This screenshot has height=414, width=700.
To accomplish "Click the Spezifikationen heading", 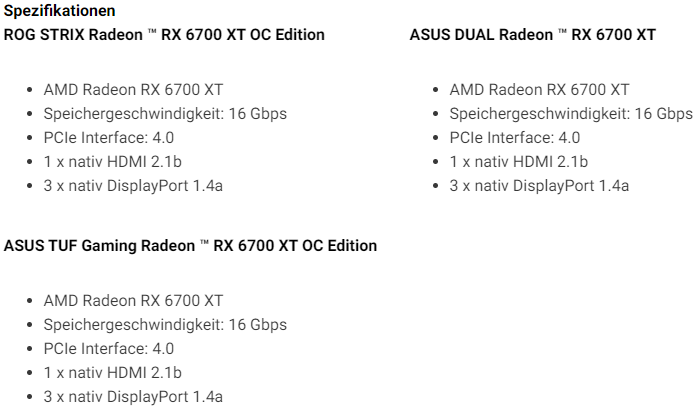I will (59, 11).
